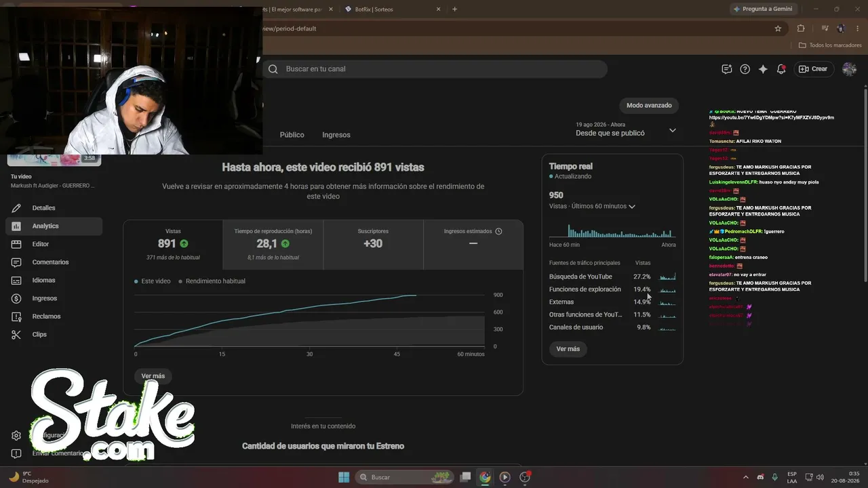
Task: Click the Clips scissors icon
Action: coord(16,335)
